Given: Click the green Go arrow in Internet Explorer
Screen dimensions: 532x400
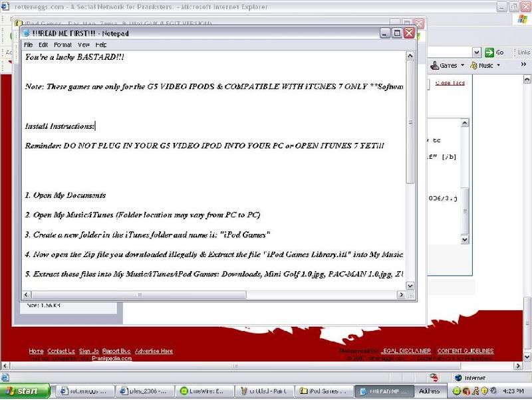Looking at the screenshot, I should coord(489,52).
